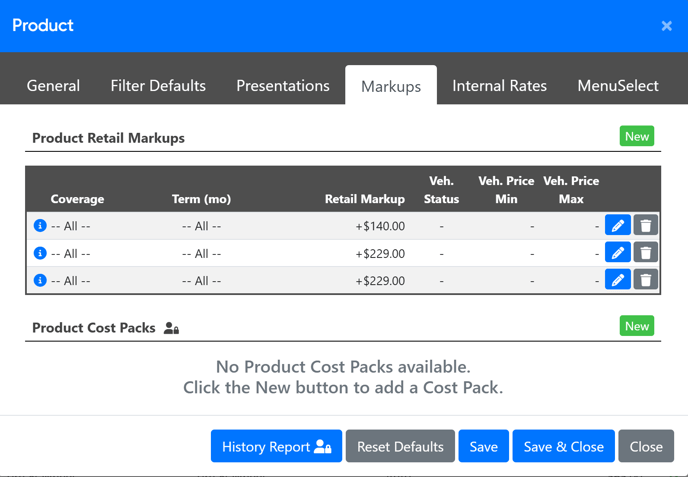Delete the +$140.00 retail markup row
The width and height of the screenshot is (688, 477).
645,226
